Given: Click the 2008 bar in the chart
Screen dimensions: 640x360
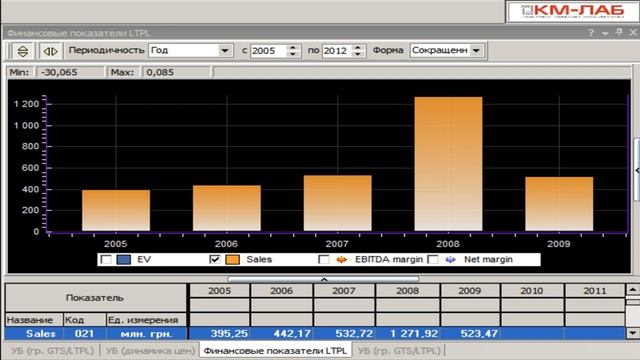Looking at the screenshot, I should click(x=448, y=164).
